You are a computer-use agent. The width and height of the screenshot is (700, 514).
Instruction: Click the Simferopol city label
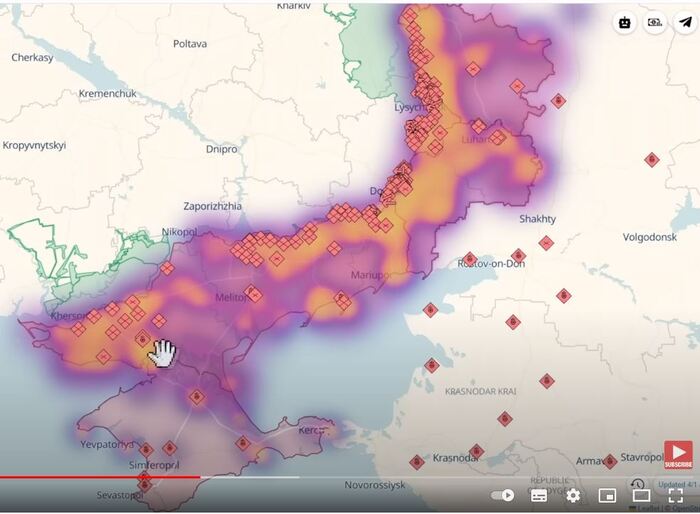click(x=154, y=465)
